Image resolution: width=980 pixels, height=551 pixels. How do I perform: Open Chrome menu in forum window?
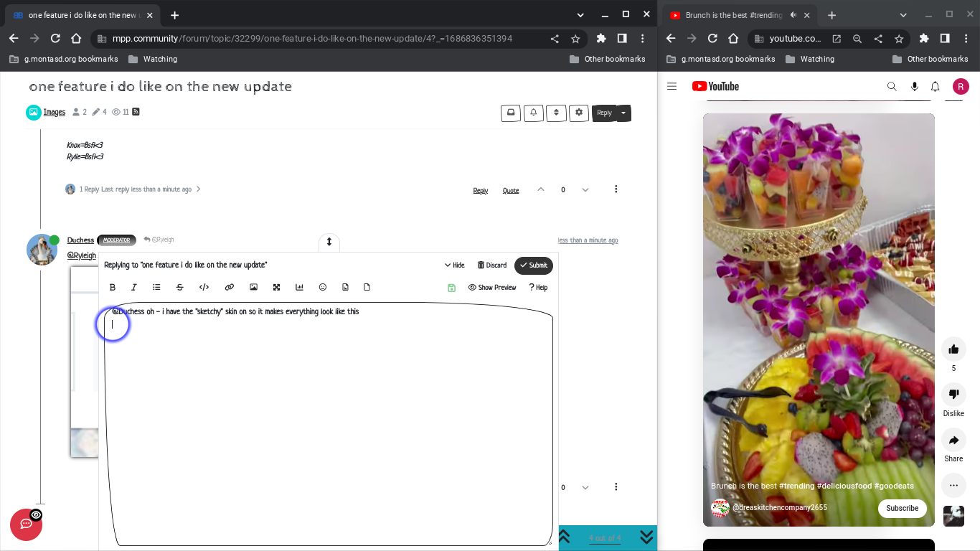click(643, 39)
